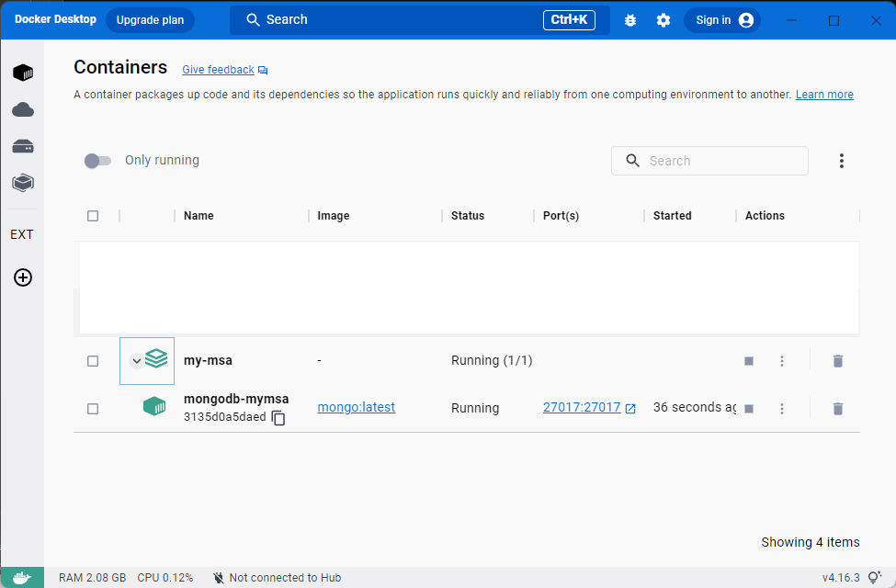
Task: Open the Troubleshoot bug icon
Action: point(630,20)
